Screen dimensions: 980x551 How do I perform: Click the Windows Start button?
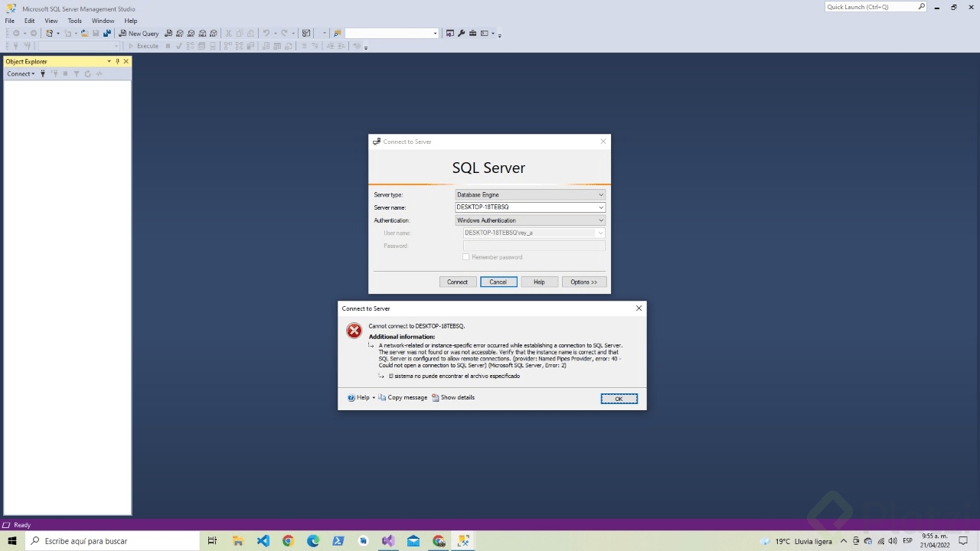tap(12, 541)
